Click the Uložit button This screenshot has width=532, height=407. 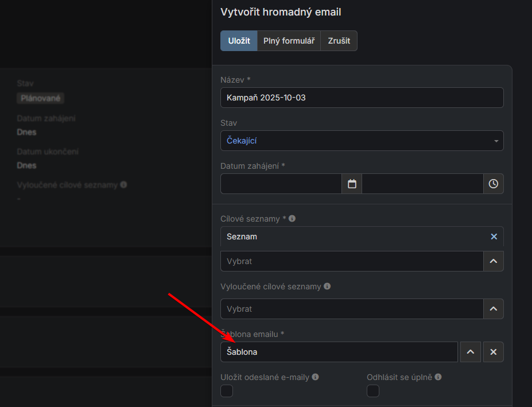point(239,41)
